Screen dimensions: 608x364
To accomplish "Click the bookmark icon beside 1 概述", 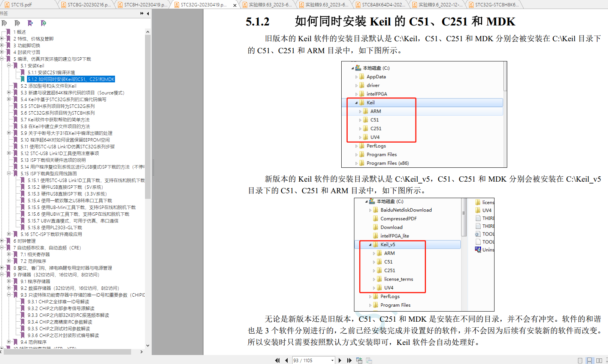I will pos(9,32).
